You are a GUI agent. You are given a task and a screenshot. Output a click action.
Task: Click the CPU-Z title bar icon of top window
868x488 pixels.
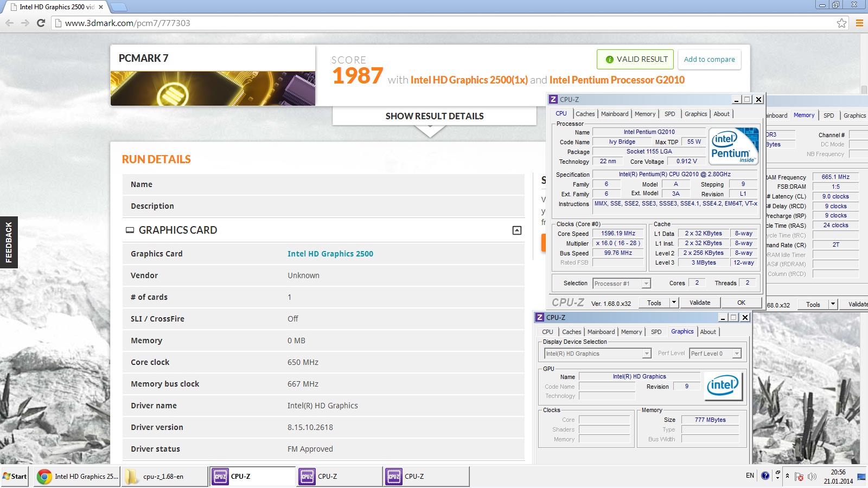(x=553, y=99)
